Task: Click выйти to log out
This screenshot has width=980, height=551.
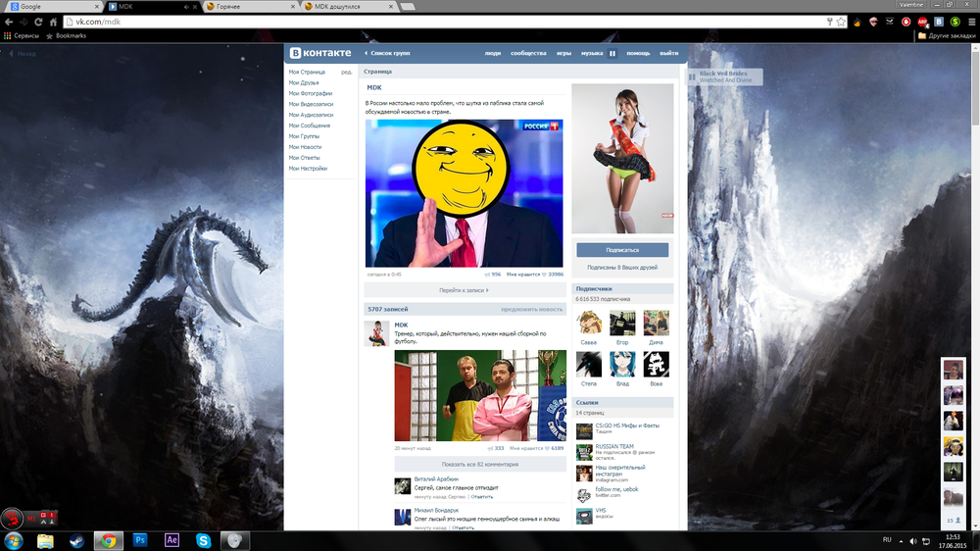Action: (x=668, y=53)
